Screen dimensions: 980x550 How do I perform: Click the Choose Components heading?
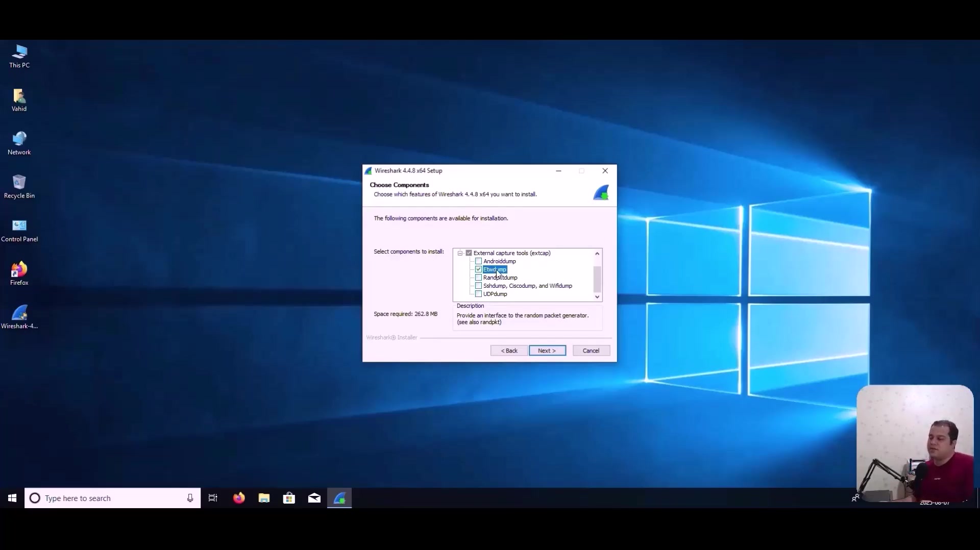[399, 185]
